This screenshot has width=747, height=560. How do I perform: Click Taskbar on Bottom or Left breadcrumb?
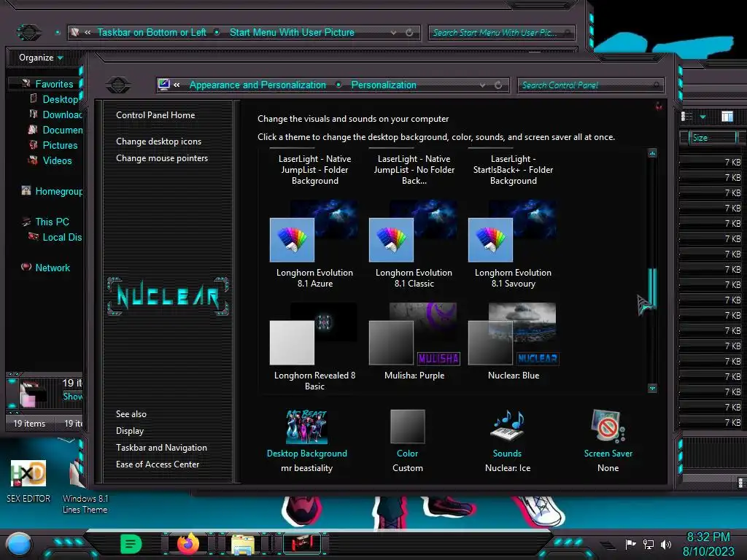(x=152, y=32)
